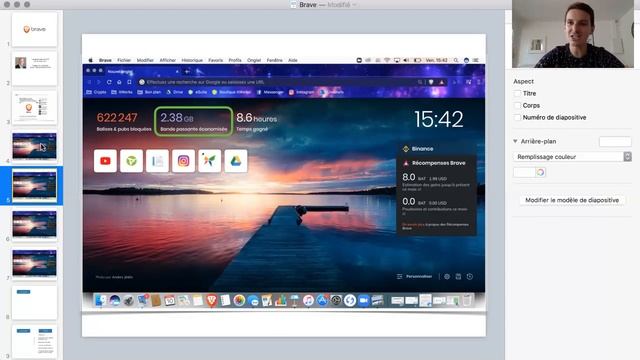
Task: Select slide 4 thumbnail
Action: [34, 146]
